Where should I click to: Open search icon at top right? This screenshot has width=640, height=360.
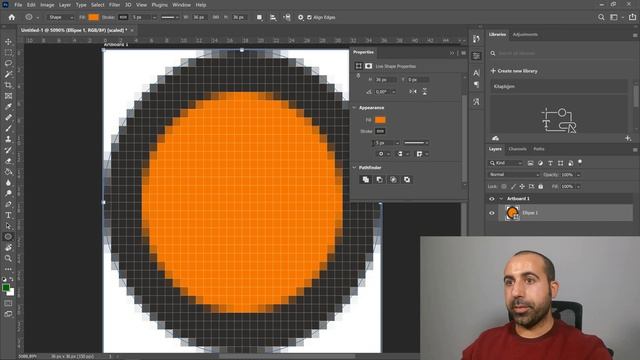tap(601, 17)
